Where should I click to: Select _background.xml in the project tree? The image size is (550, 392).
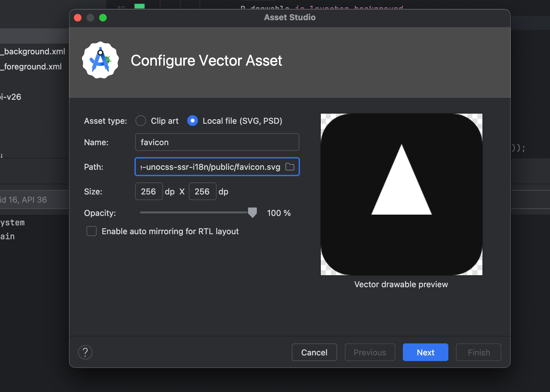click(x=33, y=51)
